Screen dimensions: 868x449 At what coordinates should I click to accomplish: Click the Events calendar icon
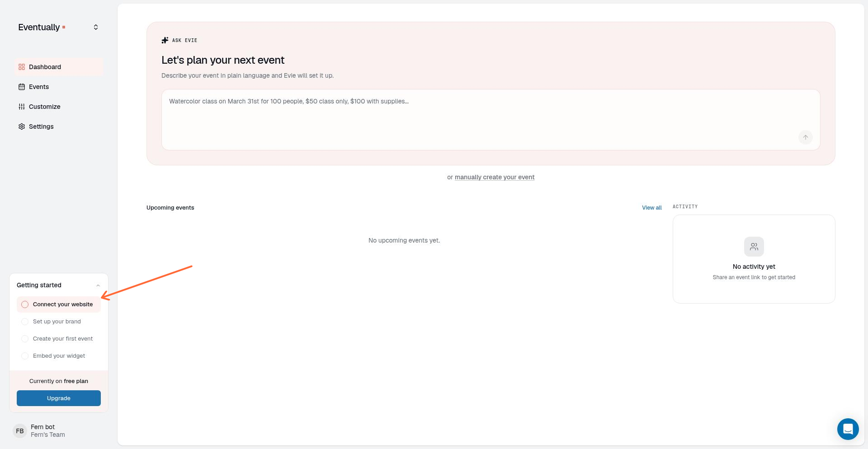coord(22,87)
